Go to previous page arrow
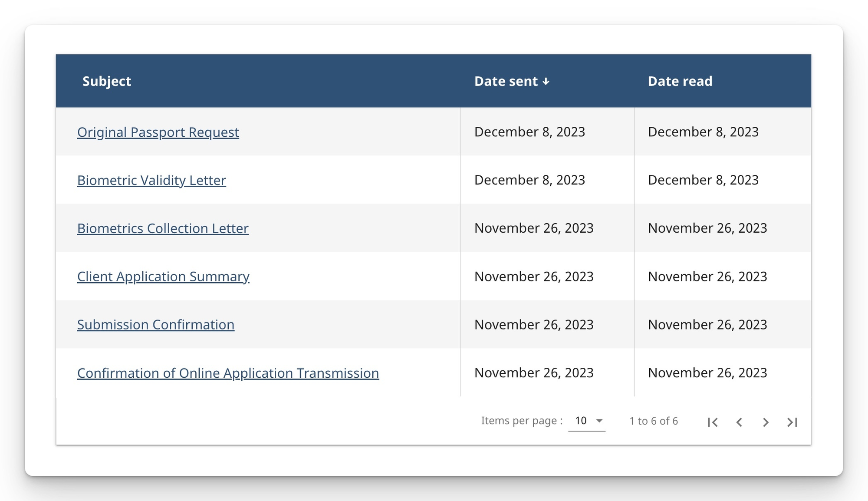Viewport: 868px width, 501px height. (739, 422)
